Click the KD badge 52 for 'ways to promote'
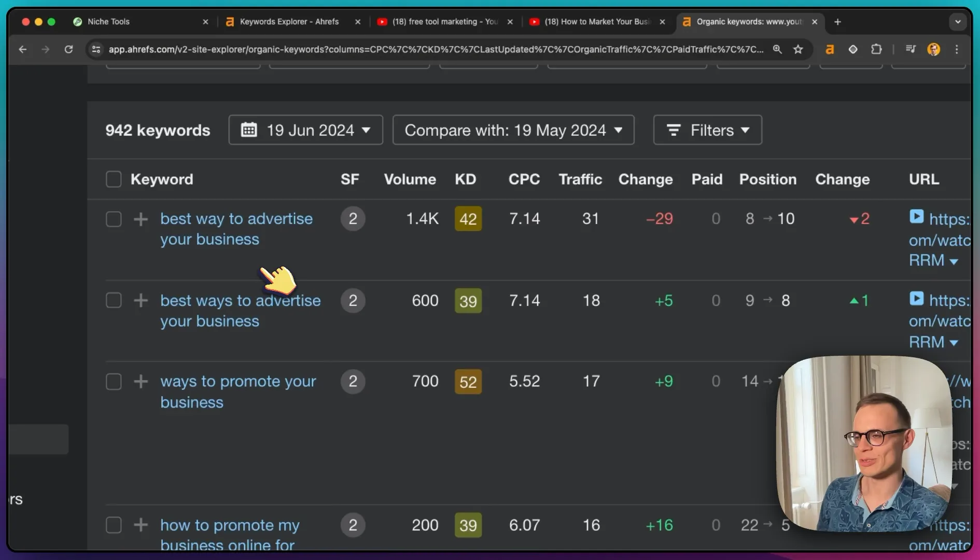Image resolution: width=980 pixels, height=560 pixels. (468, 382)
